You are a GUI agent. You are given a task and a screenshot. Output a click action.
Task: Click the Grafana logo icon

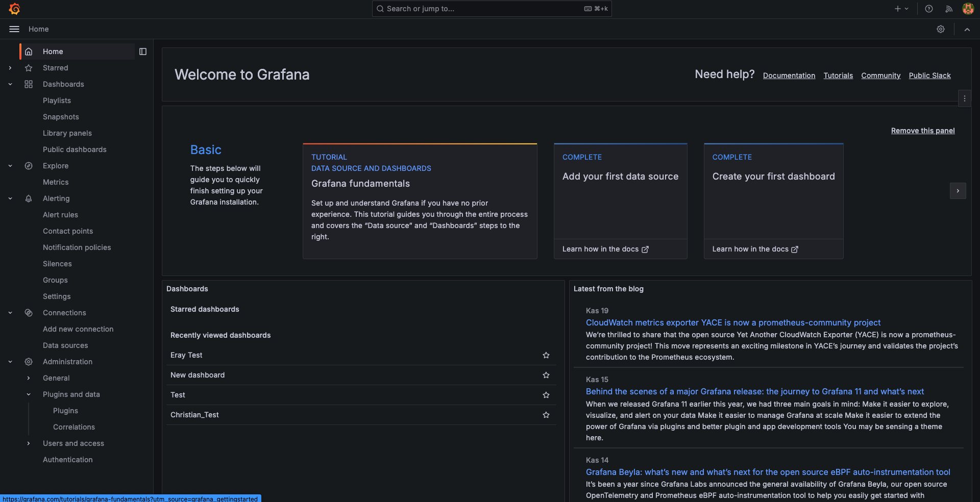pos(14,9)
